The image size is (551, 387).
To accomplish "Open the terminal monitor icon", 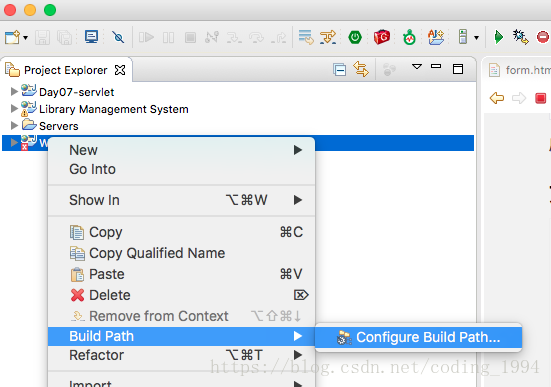I will (x=92, y=37).
